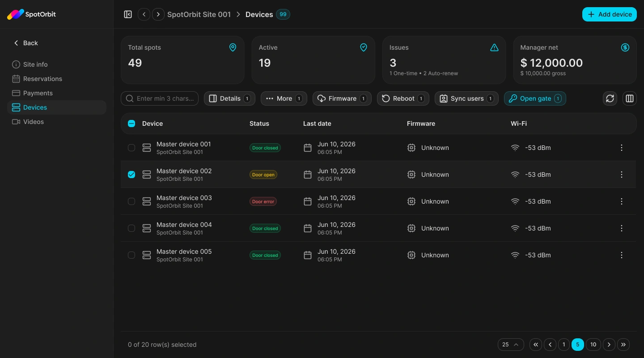Screen dimensions: 644x358
Task: Go to next page single arrow in pagination
Action: point(609,345)
